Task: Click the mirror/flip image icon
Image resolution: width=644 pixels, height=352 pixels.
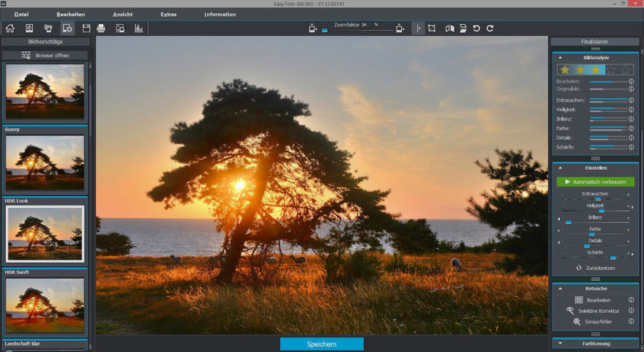Action: (x=447, y=29)
